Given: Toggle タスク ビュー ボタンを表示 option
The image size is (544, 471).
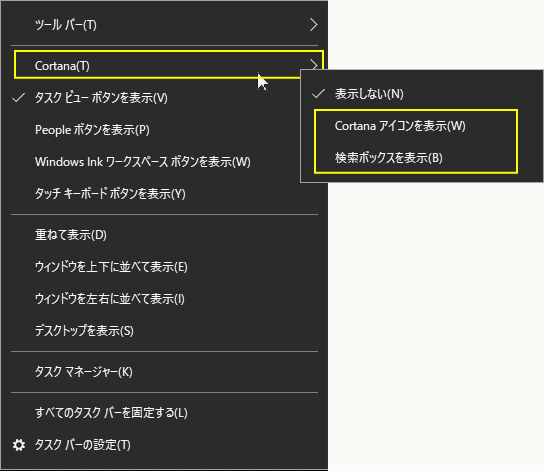Looking at the screenshot, I should pos(165,98).
